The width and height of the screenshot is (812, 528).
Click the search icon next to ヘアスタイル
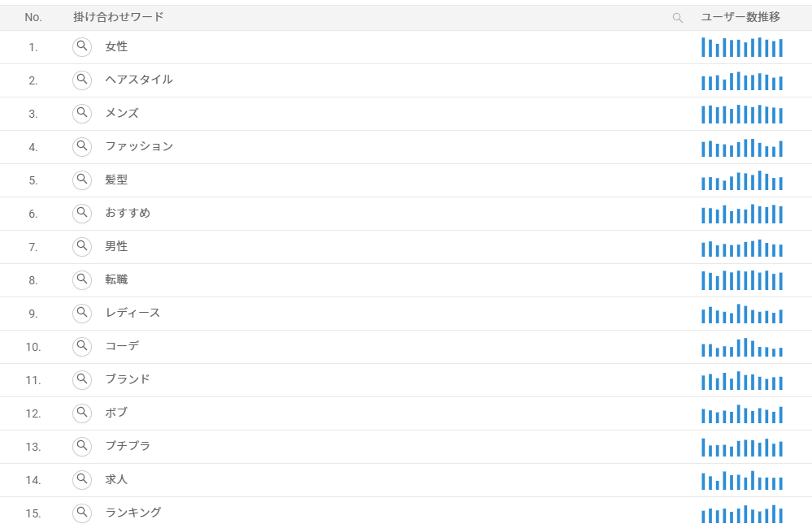point(82,80)
